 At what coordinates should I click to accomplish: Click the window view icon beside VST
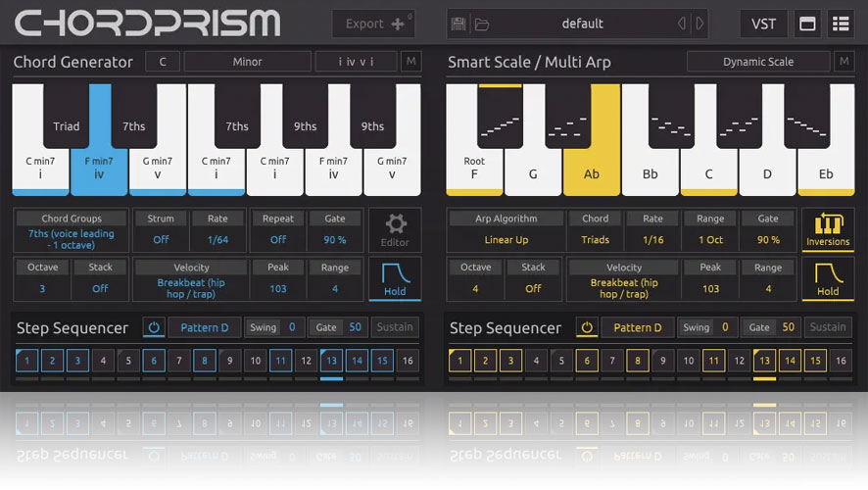807,24
